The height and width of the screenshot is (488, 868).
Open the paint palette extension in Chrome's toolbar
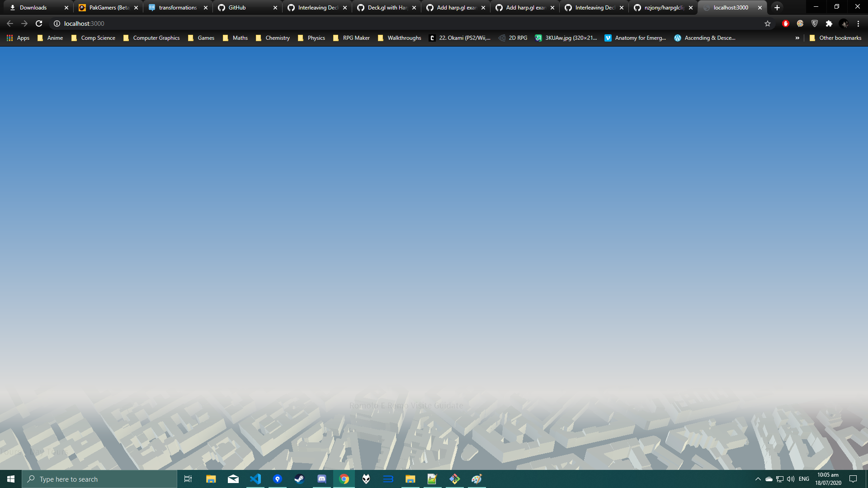tap(800, 23)
